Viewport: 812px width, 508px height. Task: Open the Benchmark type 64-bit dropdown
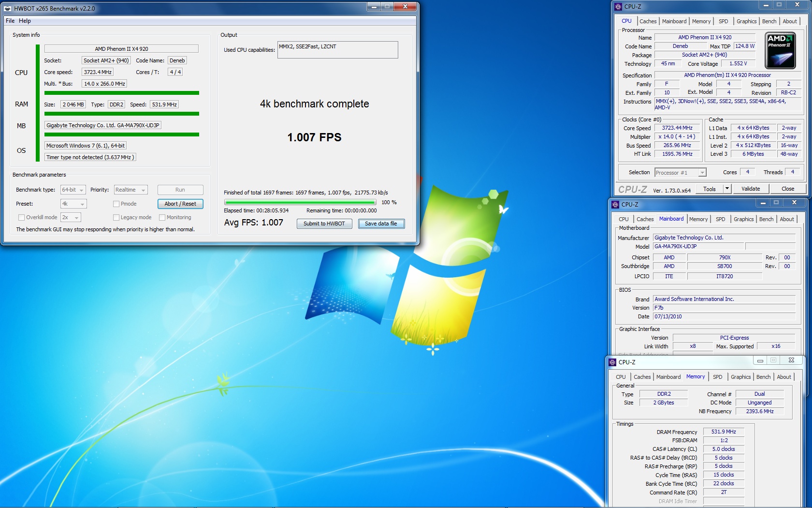point(73,190)
